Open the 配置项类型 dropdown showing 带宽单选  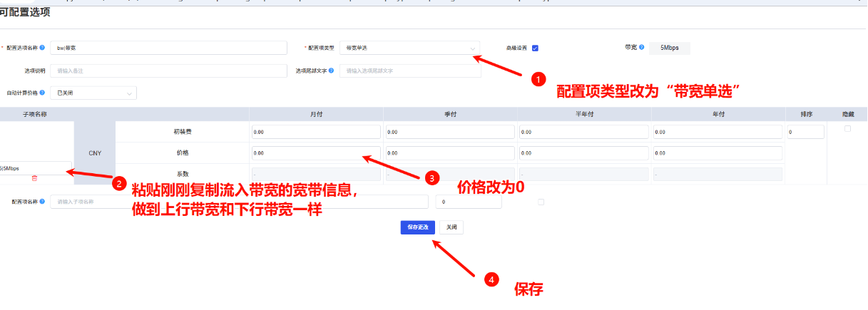pyautogui.click(x=410, y=48)
